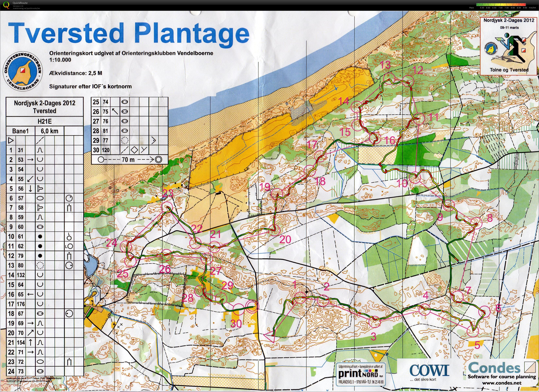Select control code 154 in the description

(21, 343)
